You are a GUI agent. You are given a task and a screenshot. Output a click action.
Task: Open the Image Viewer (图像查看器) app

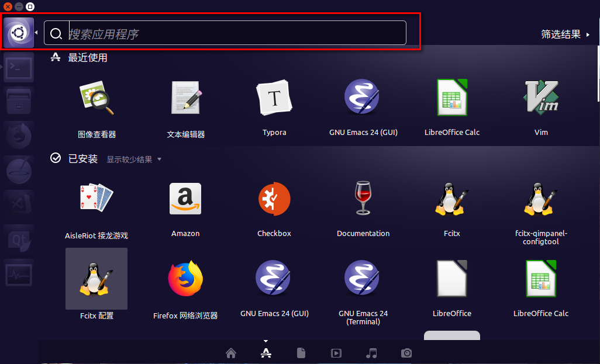tap(96, 98)
